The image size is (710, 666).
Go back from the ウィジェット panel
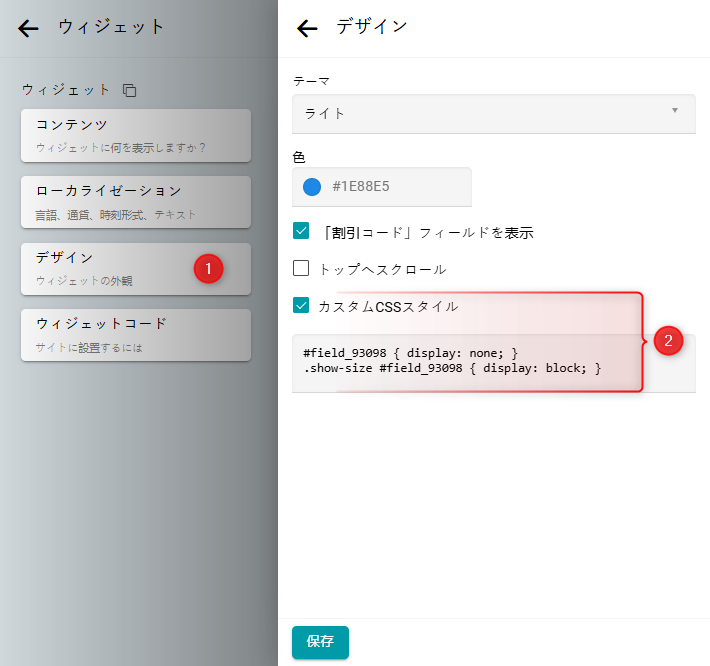28,28
